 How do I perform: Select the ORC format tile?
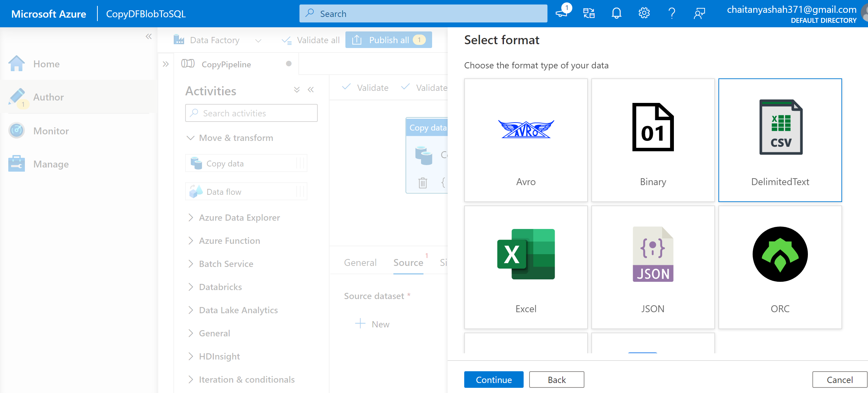pos(780,267)
